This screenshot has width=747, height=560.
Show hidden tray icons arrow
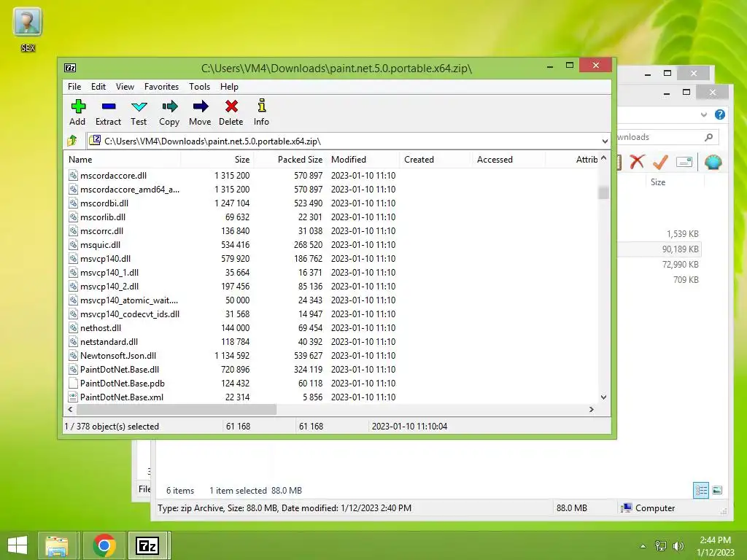tap(643, 546)
